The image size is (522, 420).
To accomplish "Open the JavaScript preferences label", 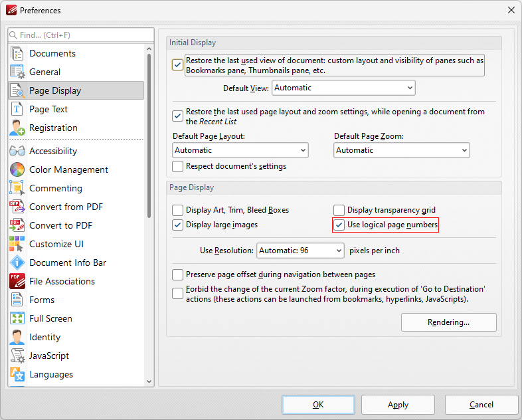I will [x=49, y=356].
